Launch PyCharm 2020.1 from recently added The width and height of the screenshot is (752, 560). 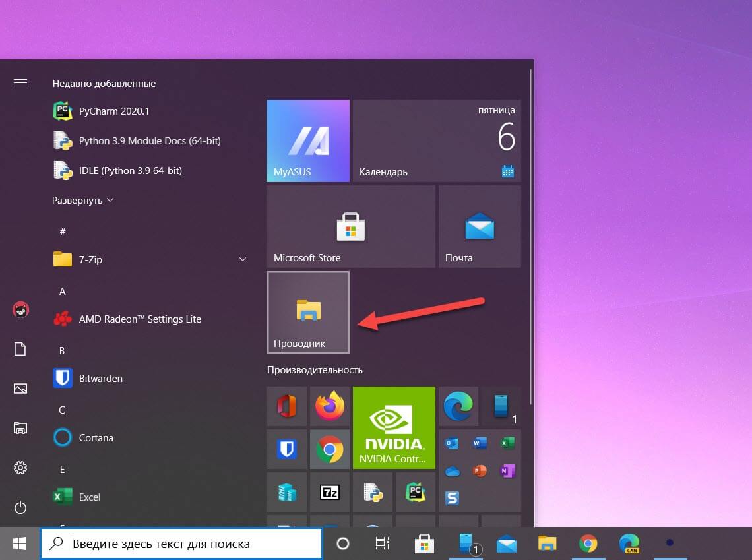pos(151,111)
